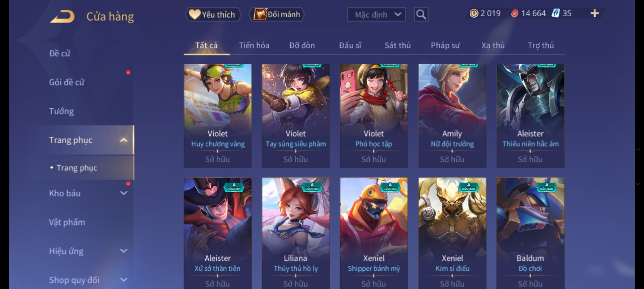Click the blue voucher ticket icon
The height and width of the screenshot is (289, 644).
555,13
